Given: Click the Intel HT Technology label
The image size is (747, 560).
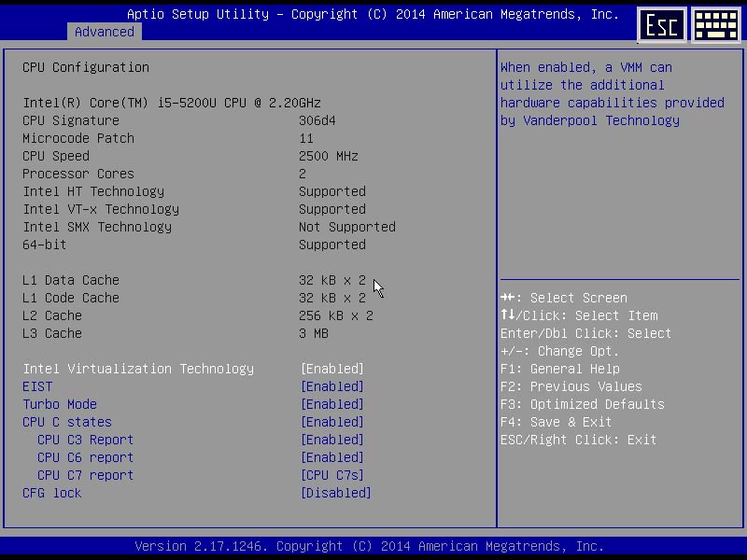Looking at the screenshot, I should [x=93, y=191].
